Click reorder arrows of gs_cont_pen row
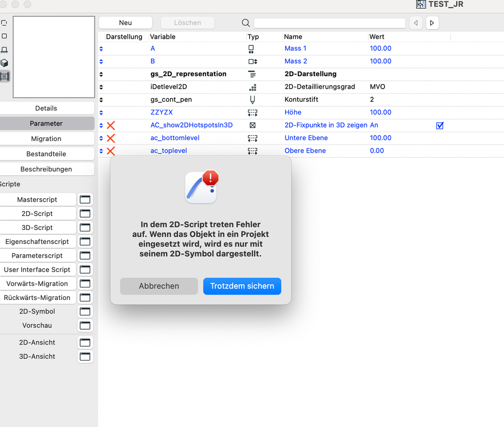Screen dimensions: 504x427 click(x=101, y=100)
